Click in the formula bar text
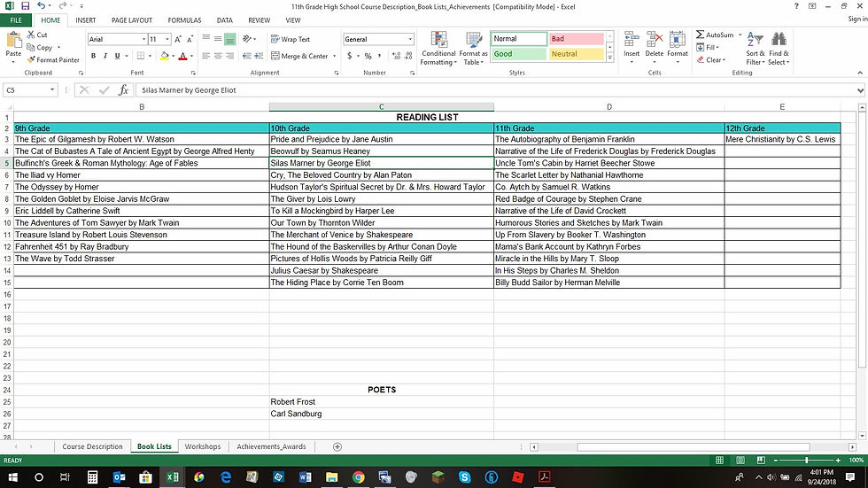 [189, 89]
